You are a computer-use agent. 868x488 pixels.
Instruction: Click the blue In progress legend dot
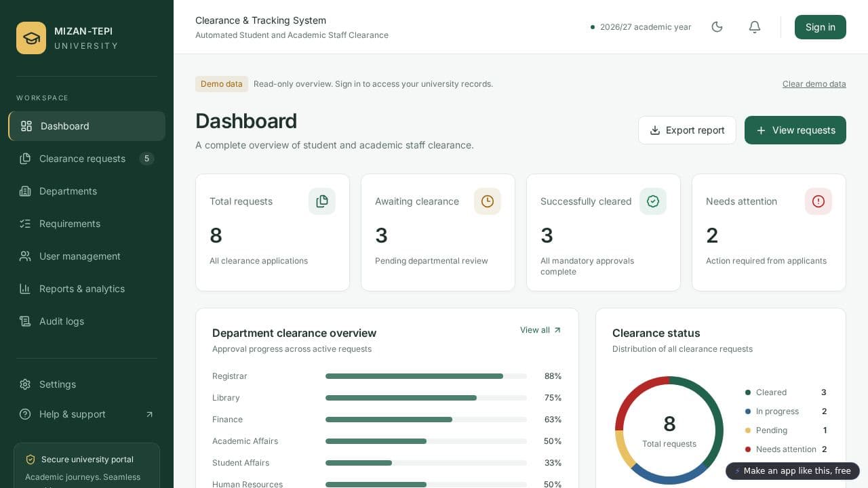click(748, 411)
